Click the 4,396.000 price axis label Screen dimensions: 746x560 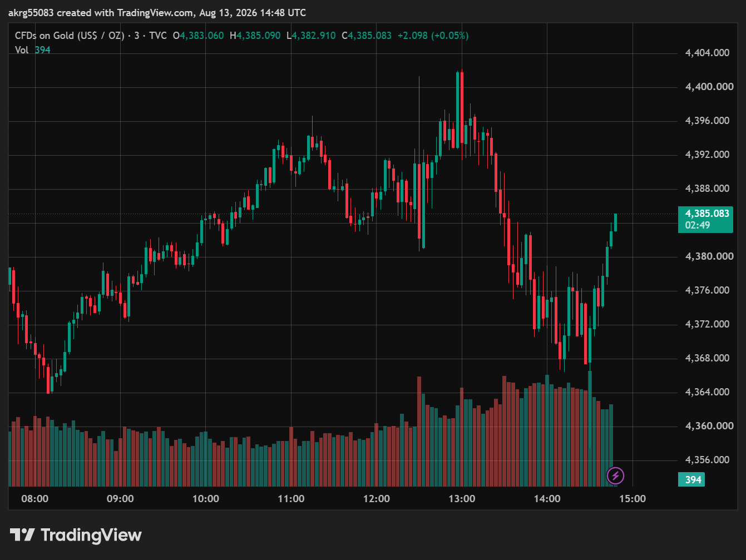[x=707, y=121]
